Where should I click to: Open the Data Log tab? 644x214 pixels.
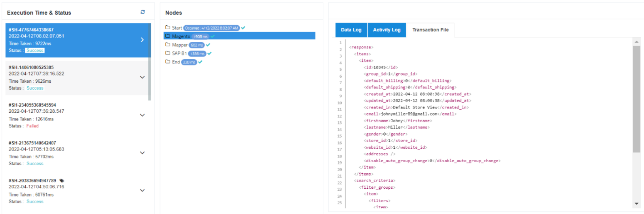click(x=351, y=30)
